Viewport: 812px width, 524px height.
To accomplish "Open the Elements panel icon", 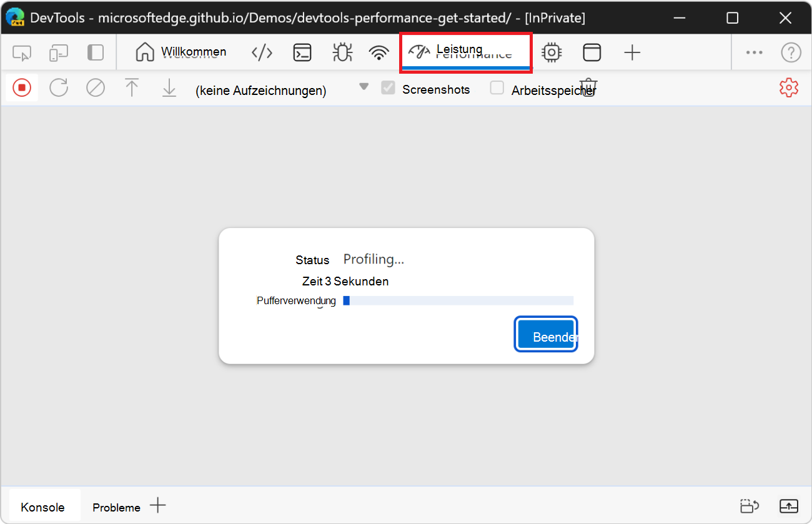I will click(262, 52).
